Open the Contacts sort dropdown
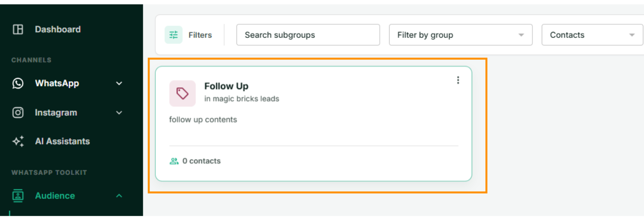Viewport: 644px width, 223px height. 592,35
